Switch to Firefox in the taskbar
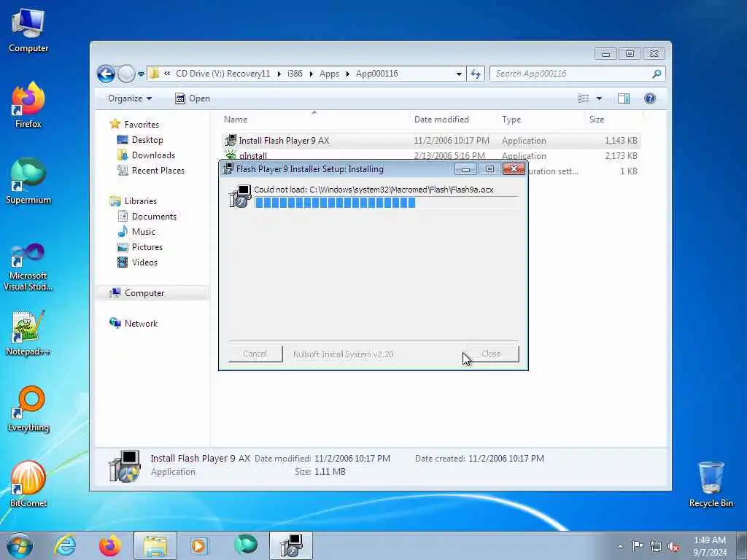 click(110, 545)
